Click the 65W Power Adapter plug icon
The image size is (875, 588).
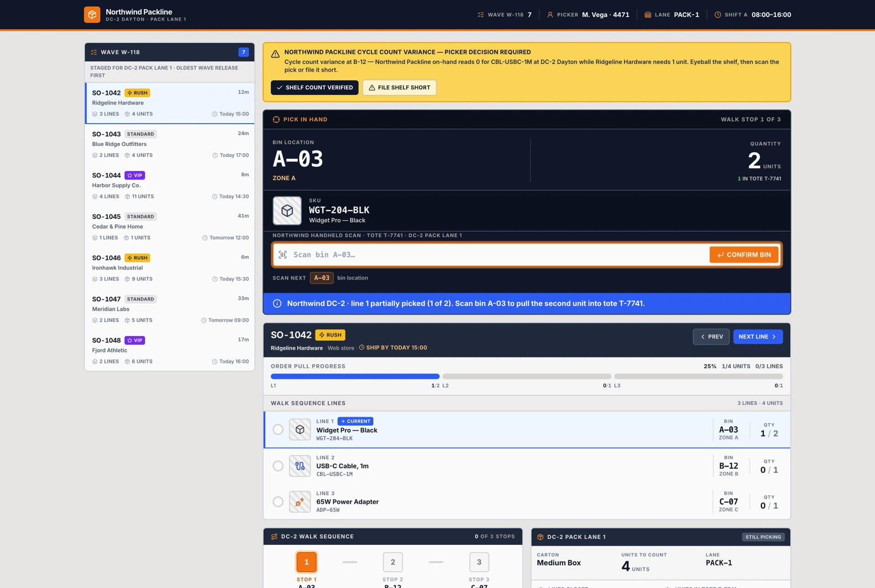click(300, 502)
